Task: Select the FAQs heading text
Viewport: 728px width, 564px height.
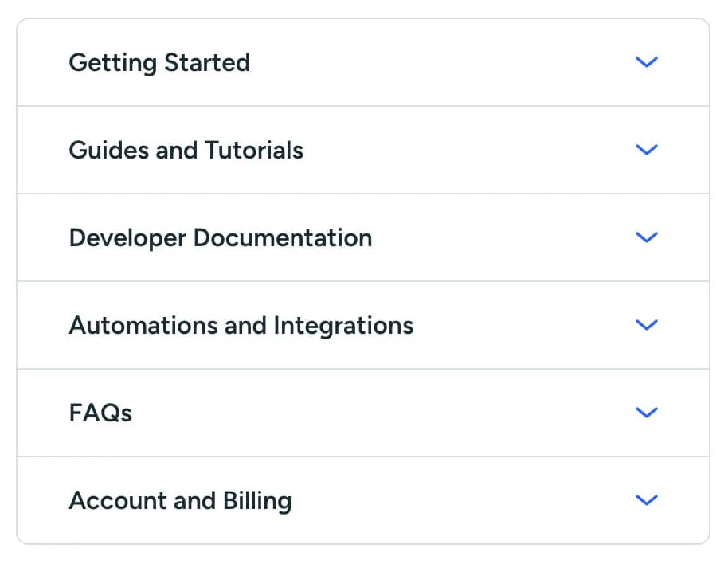Action: pos(100,413)
